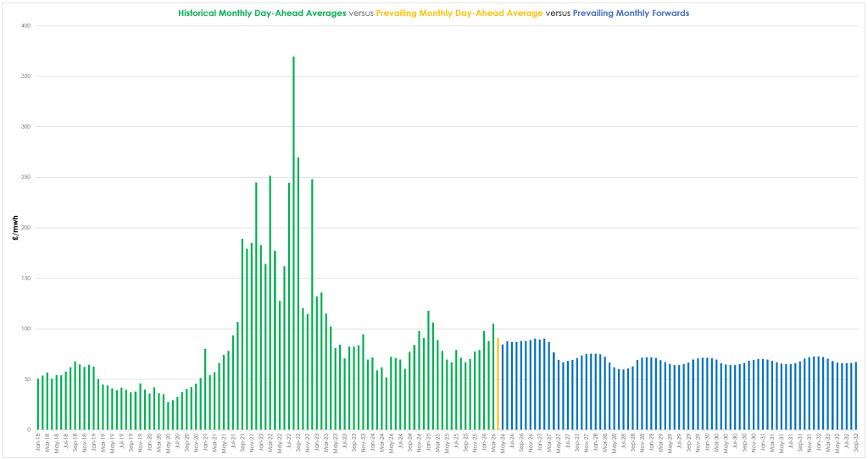Click the first green bar above Jan-18
Viewport: 868px width, 459px height.
pos(38,405)
